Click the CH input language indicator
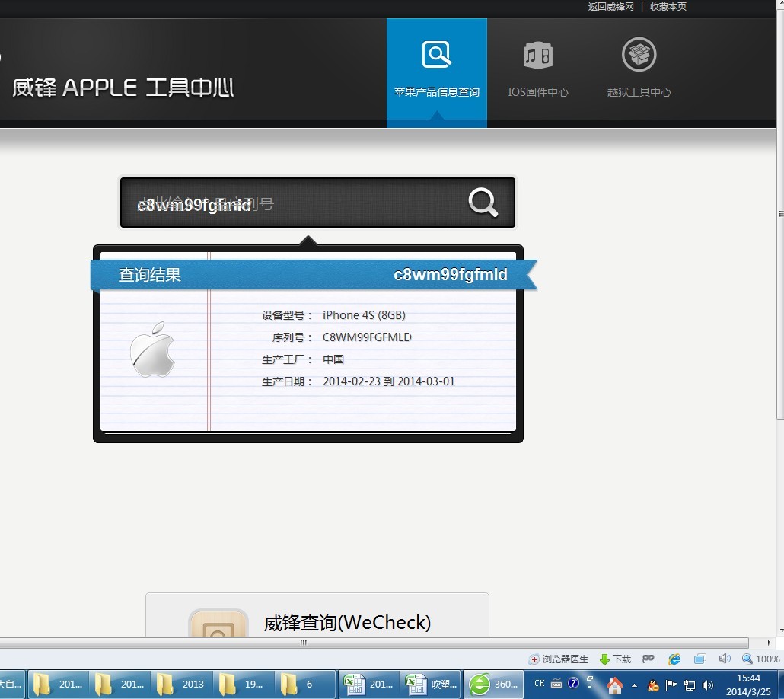Screen dimensions: 784x699 pyautogui.click(x=539, y=683)
